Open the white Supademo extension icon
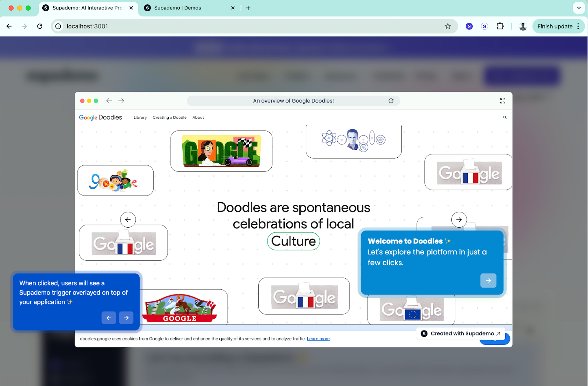The image size is (588, 386). click(x=484, y=26)
